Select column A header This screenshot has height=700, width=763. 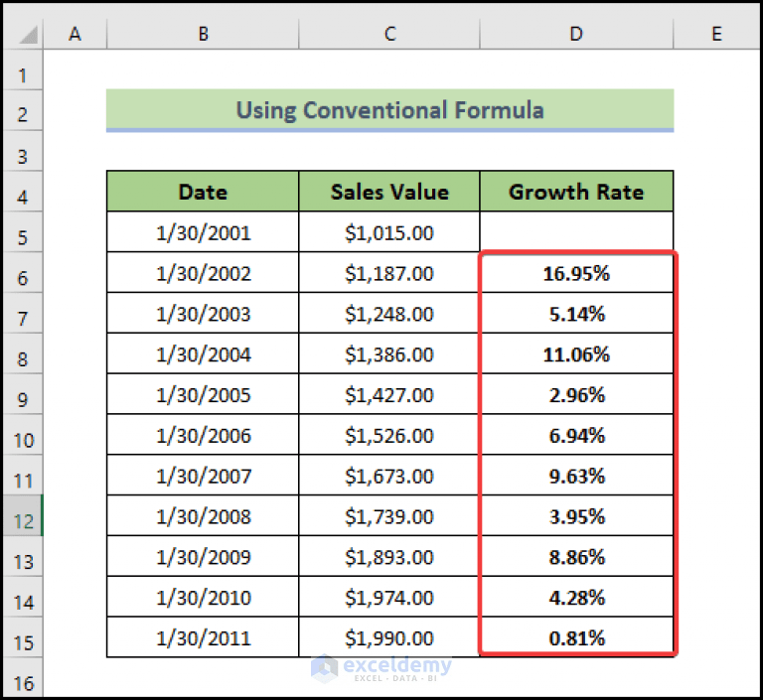[x=75, y=34]
